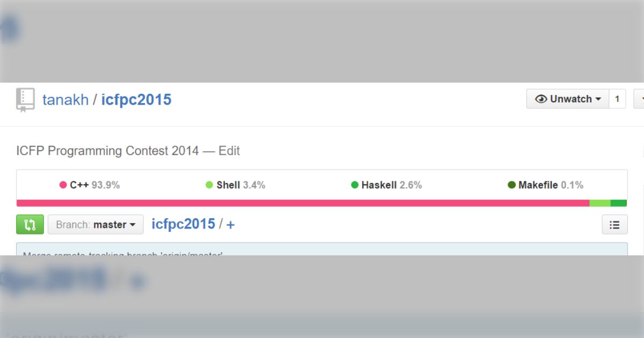Click Edit next to the repository description

(229, 151)
